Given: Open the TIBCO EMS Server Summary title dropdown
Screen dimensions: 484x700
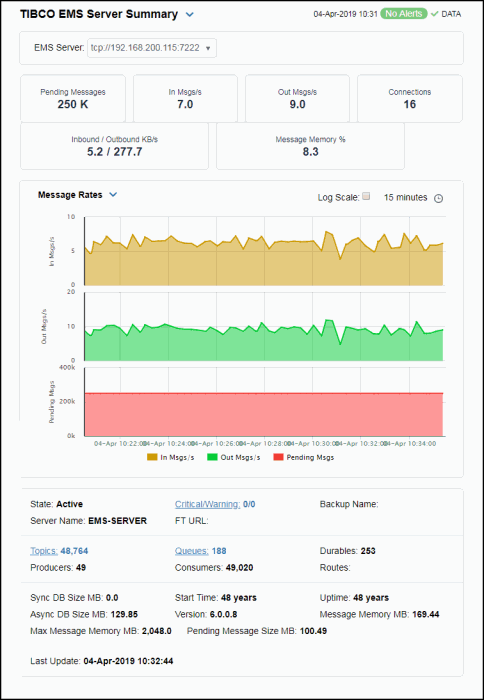Looking at the screenshot, I should (x=190, y=15).
